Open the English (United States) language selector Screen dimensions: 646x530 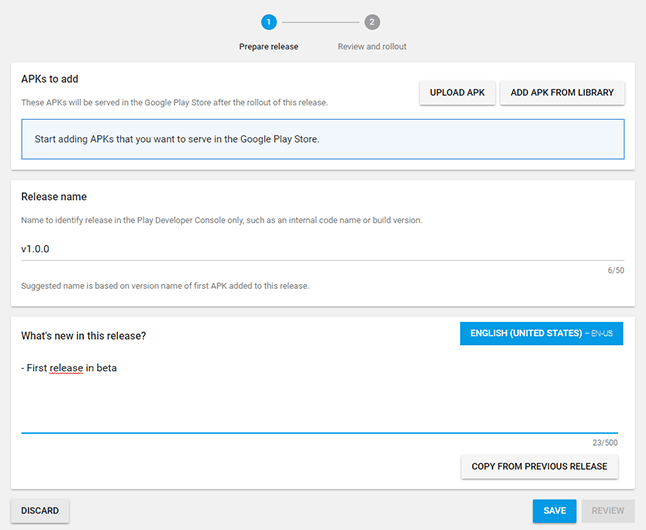[x=541, y=333]
